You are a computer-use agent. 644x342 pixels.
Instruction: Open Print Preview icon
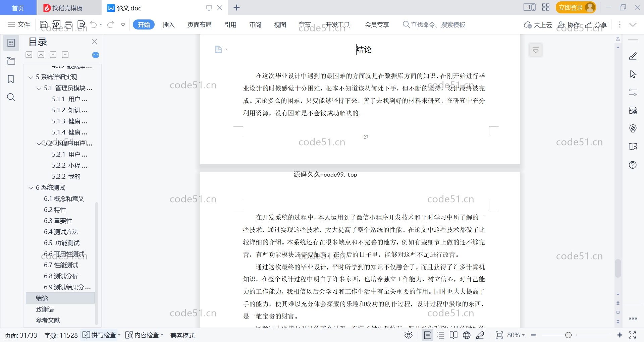[81, 24]
